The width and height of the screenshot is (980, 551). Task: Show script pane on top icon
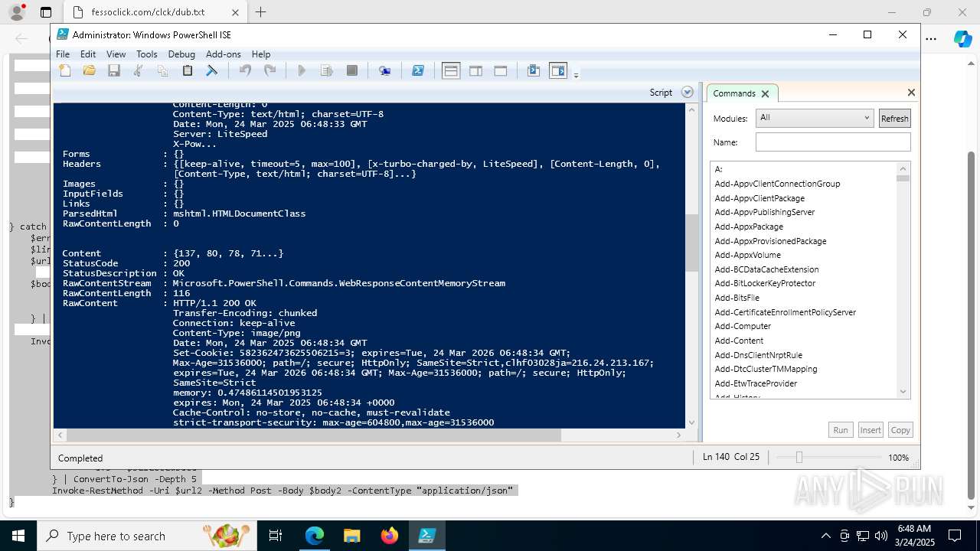(x=451, y=70)
